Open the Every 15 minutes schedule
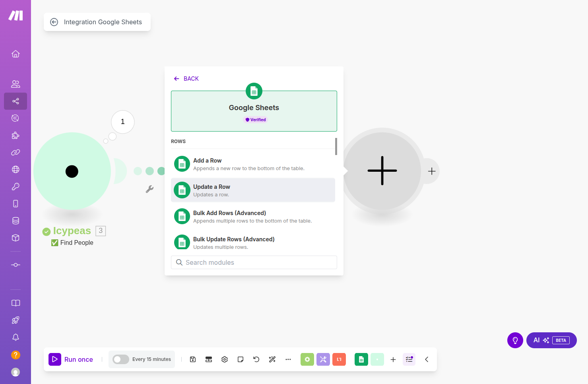 point(151,359)
